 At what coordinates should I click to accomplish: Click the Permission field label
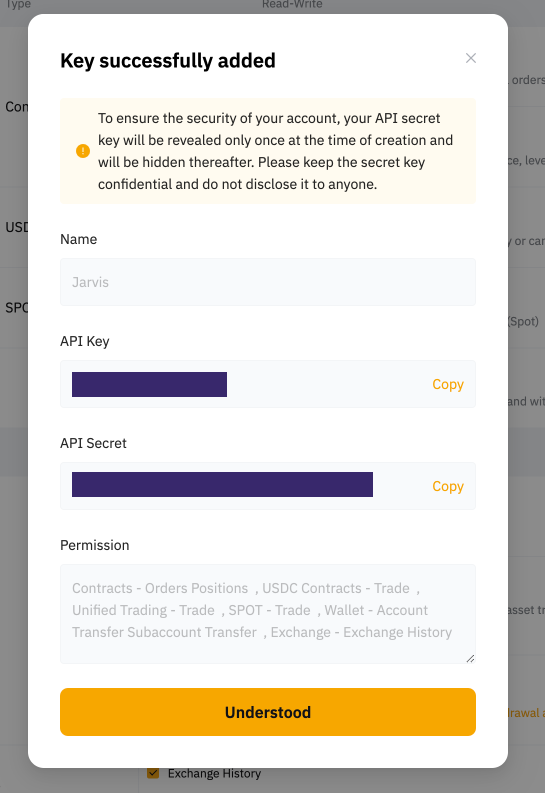click(95, 545)
